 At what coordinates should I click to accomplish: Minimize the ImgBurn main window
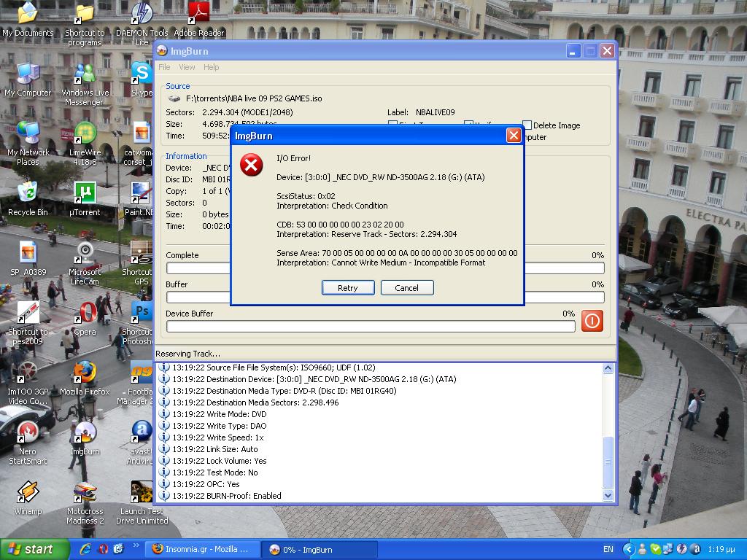click(x=573, y=51)
